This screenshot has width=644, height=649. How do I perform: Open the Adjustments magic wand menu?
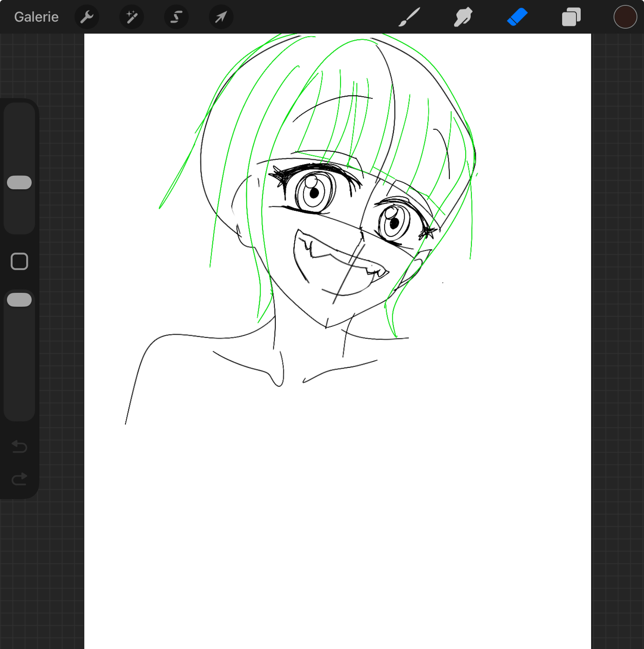click(132, 17)
